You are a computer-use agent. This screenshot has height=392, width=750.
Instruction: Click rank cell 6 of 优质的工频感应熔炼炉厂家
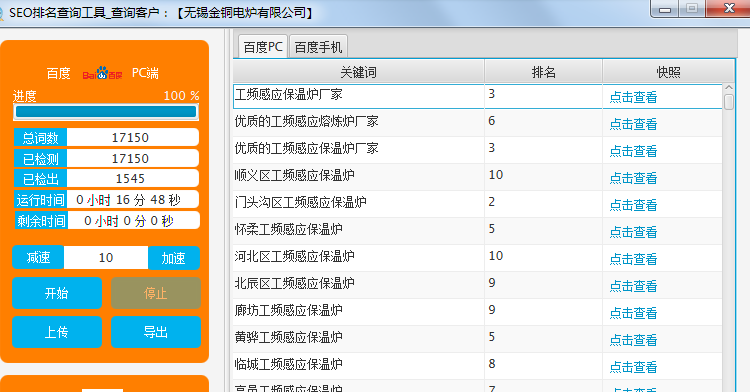click(543, 123)
